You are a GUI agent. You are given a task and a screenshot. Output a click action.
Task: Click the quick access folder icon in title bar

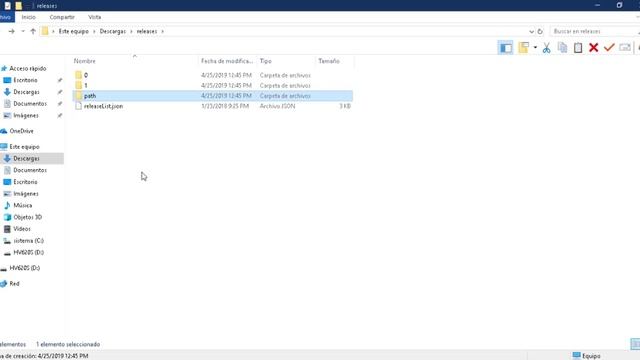(x=18, y=6)
